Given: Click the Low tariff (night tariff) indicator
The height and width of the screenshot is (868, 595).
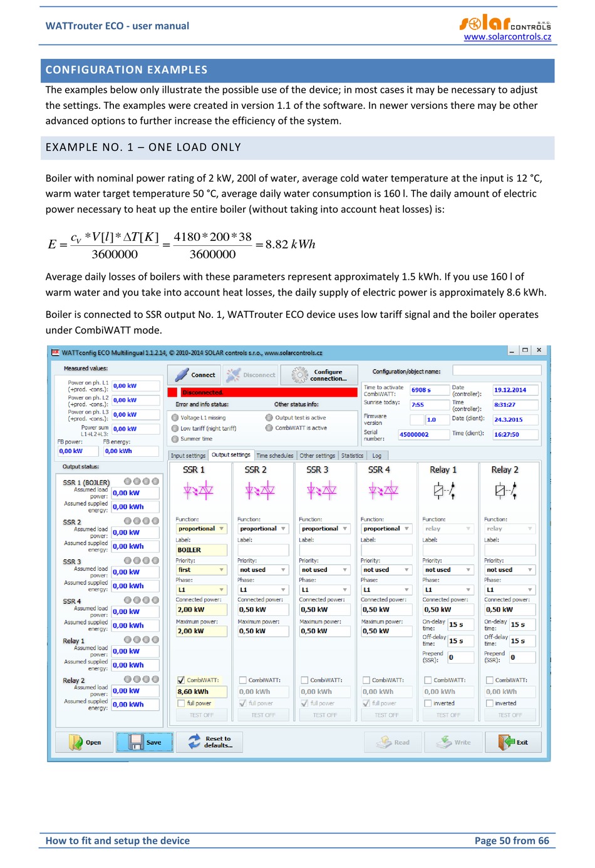Looking at the screenshot, I should [175, 428].
